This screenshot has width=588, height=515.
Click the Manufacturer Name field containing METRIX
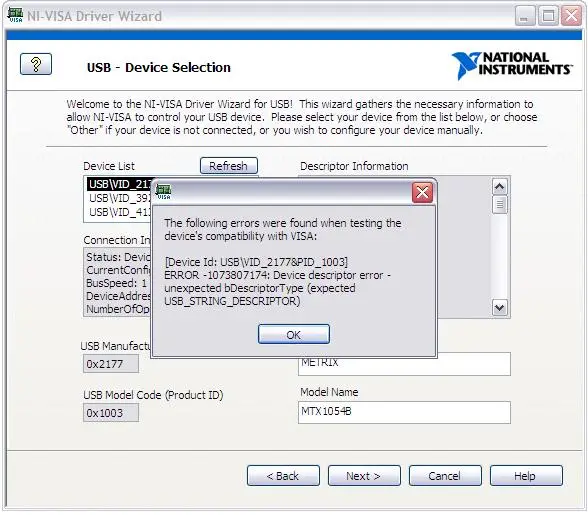[404, 366]
